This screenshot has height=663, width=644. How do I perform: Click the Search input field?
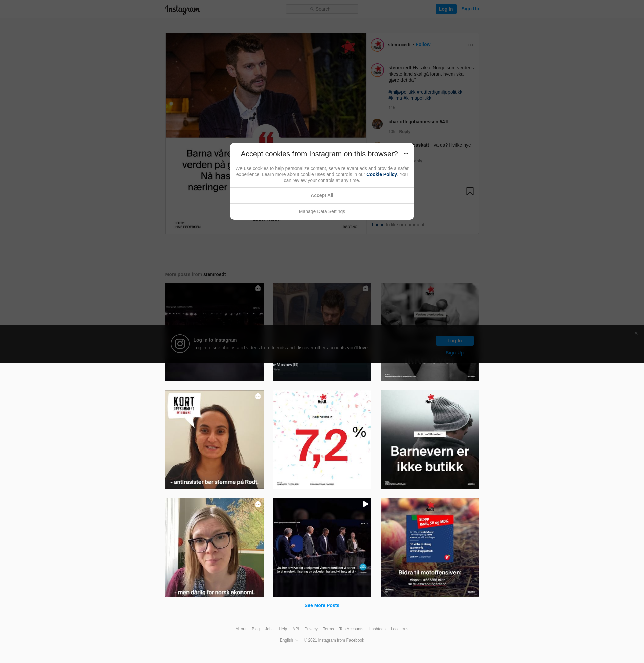point(322,9)
